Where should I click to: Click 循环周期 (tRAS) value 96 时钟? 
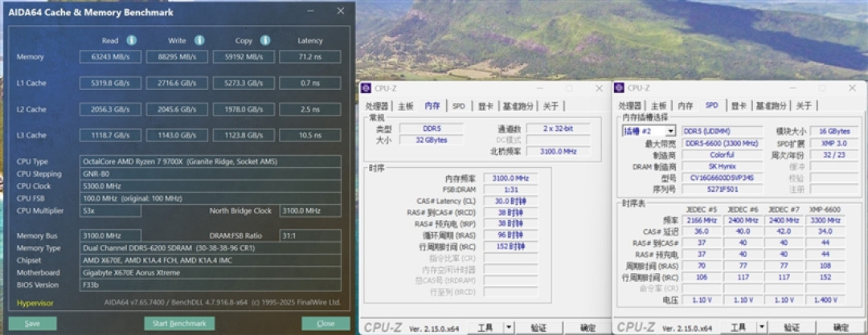[510, 235]
